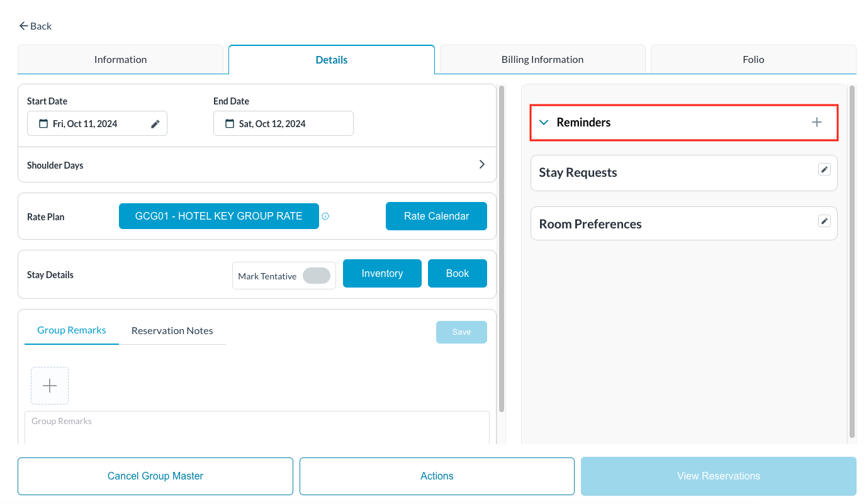Collapse the Reminders section chevron
The image size is (866, 504).
544,123
